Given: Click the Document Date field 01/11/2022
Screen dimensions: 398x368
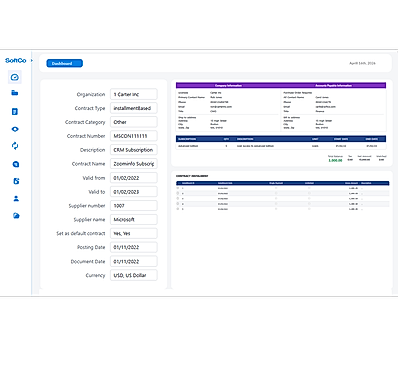Looking at the screenshot, I should point(134,261).
